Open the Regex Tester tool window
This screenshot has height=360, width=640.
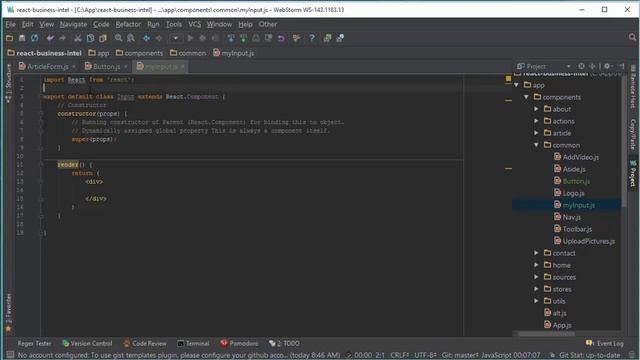point(34,343)
